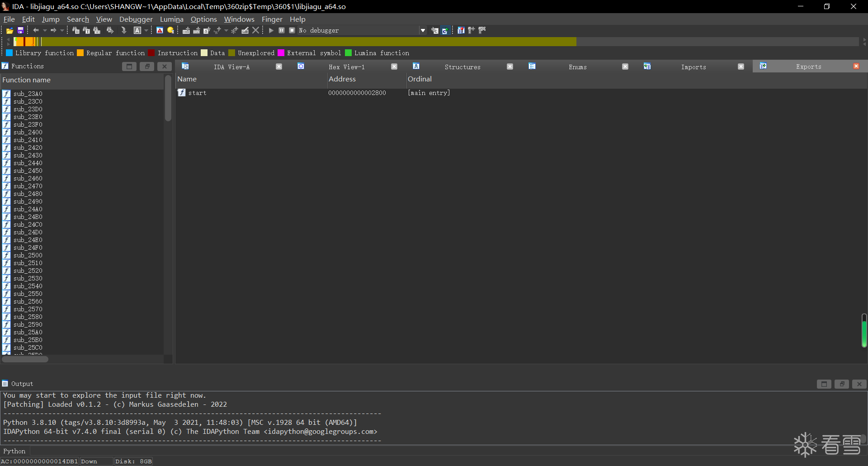Pause the debugger process

[281, 30]
